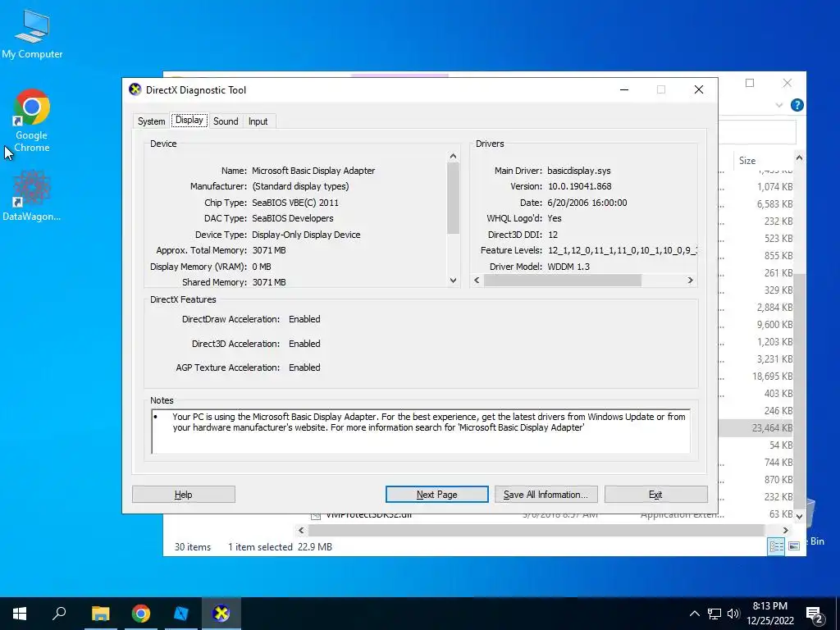Click File Explorer vertical scroll up arrow

pyautogui.click(x=799, y=157)
